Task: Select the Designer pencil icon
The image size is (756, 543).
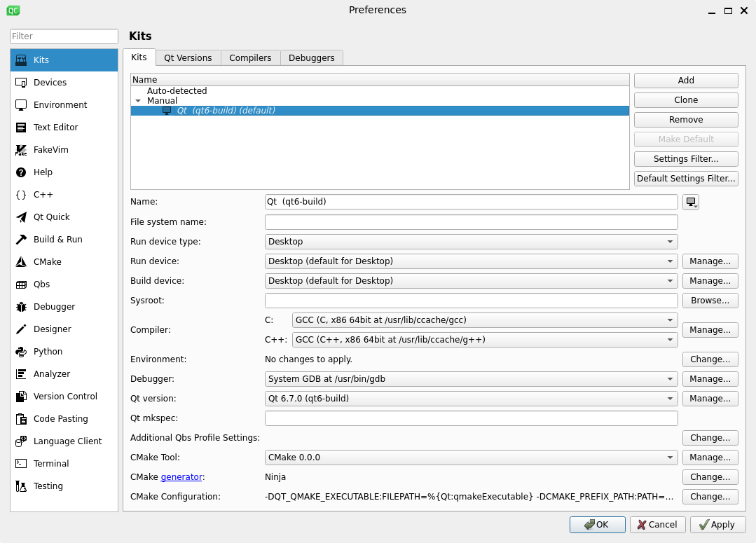Action: 21,329
